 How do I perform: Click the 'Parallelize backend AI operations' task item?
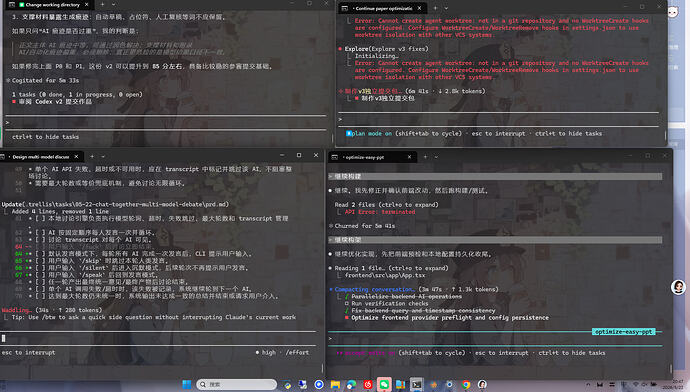[407, 296]
